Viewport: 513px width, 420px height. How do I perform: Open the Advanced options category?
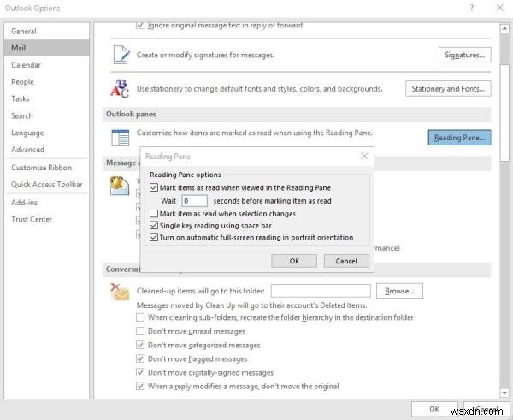pos(46,150)
